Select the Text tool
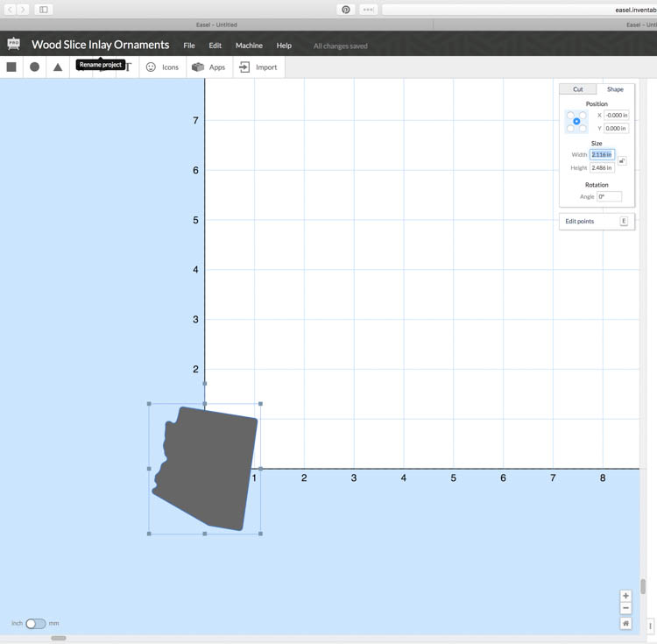The image size is (657, 644). pos(128,67)
